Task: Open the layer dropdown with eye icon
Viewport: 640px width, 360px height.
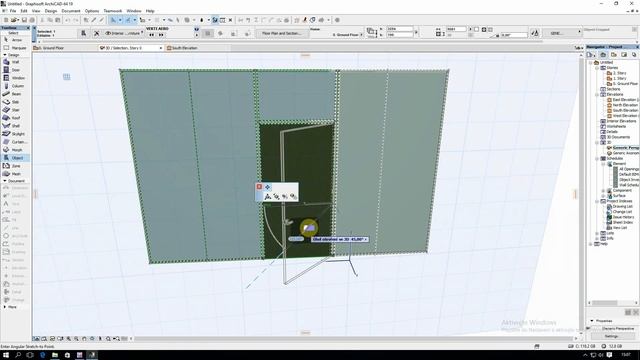Action: point(124,33)
